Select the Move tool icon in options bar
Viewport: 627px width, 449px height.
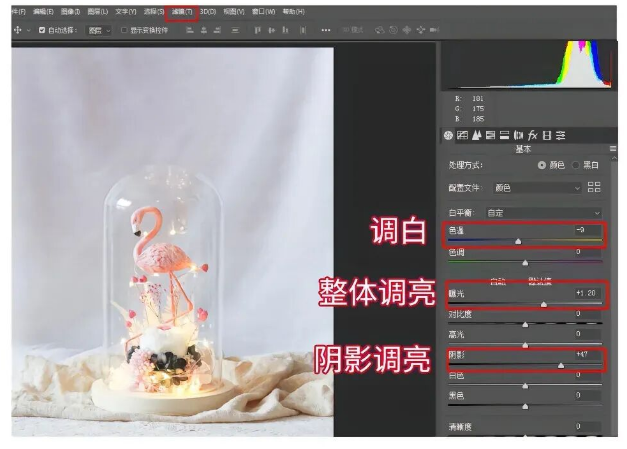coord(18,30)
